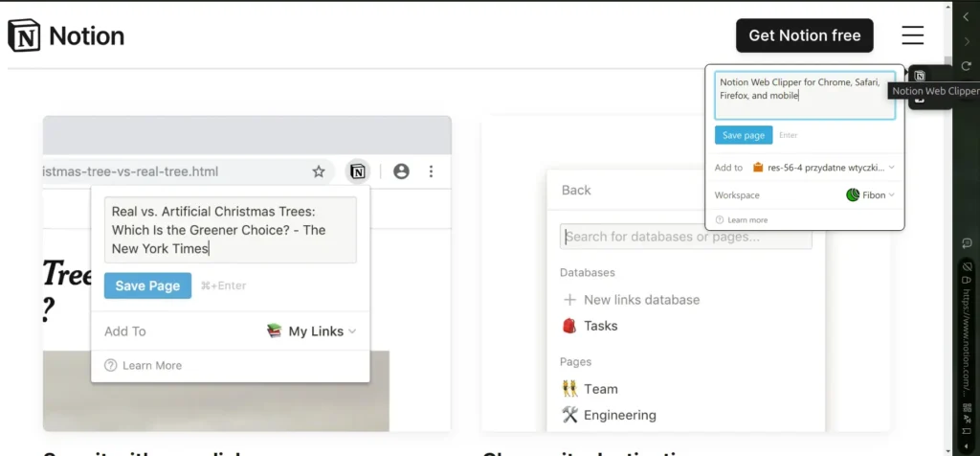Click the Chrome web clipper screenshot thumbnail

tap(247, 273)
